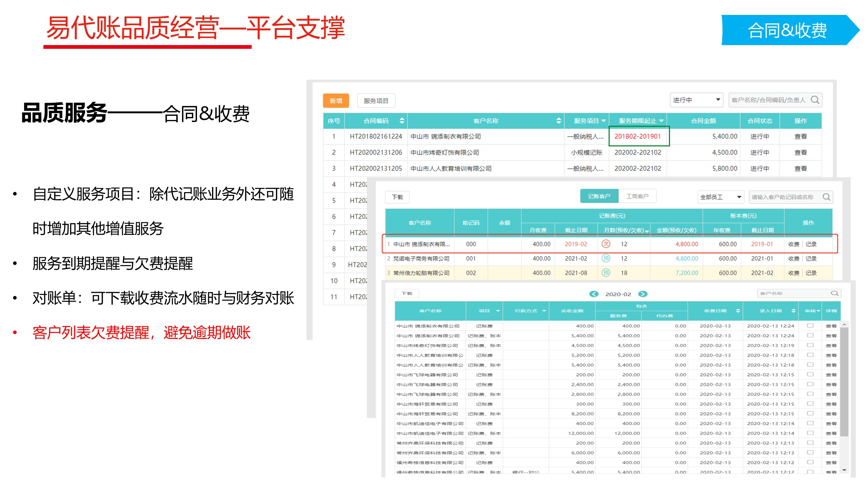Go to next month after 2020-02

[x=643, y=294]
